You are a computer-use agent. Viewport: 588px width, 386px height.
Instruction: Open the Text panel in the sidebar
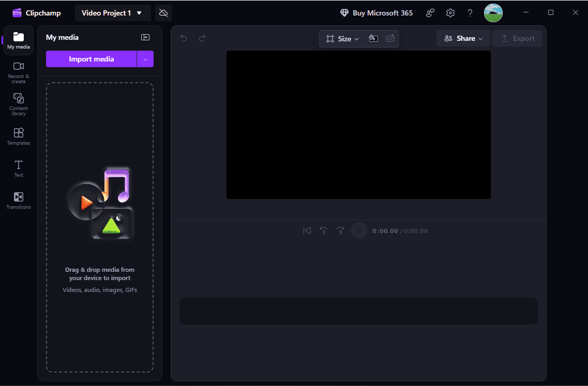click(x=18, y=168)
